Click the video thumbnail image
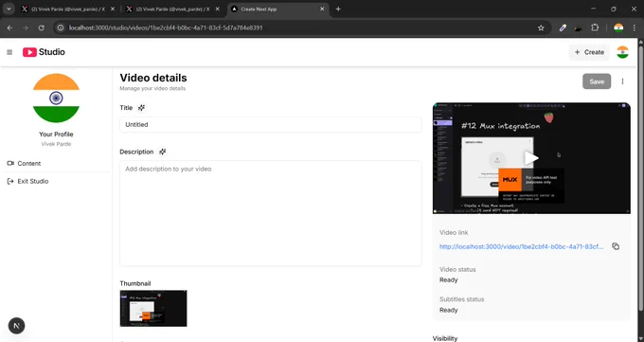Screen dimensions: 644x342 (x=153, y=308)
